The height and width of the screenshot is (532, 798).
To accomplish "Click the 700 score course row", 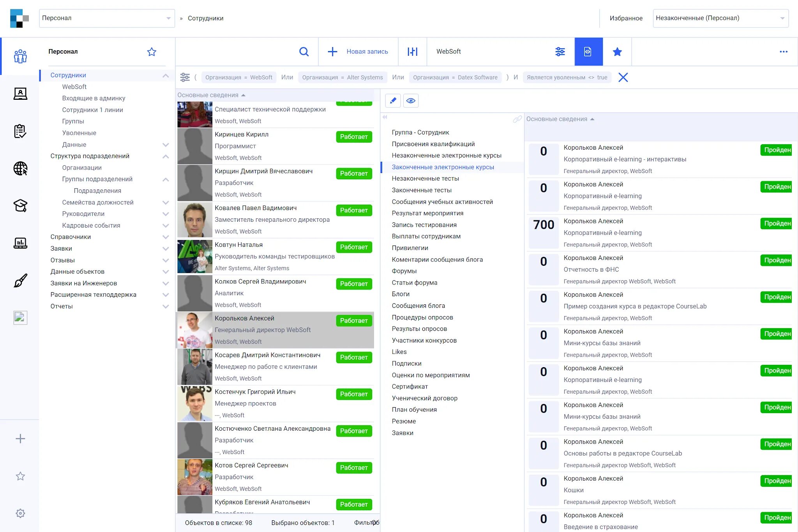I will point(660,233).
